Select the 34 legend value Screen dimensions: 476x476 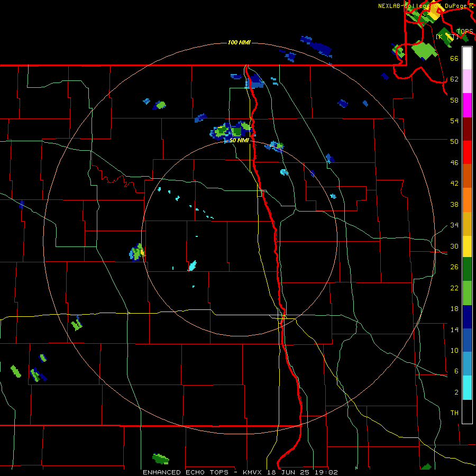coord(454,225)
